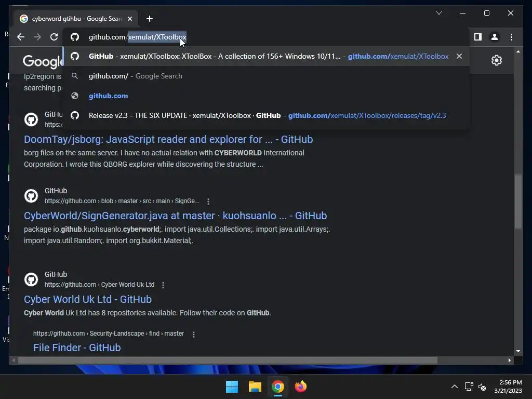The image size is (532, 399).
Task: Open more options for Security-Landscape result
Action: point(194,334)
